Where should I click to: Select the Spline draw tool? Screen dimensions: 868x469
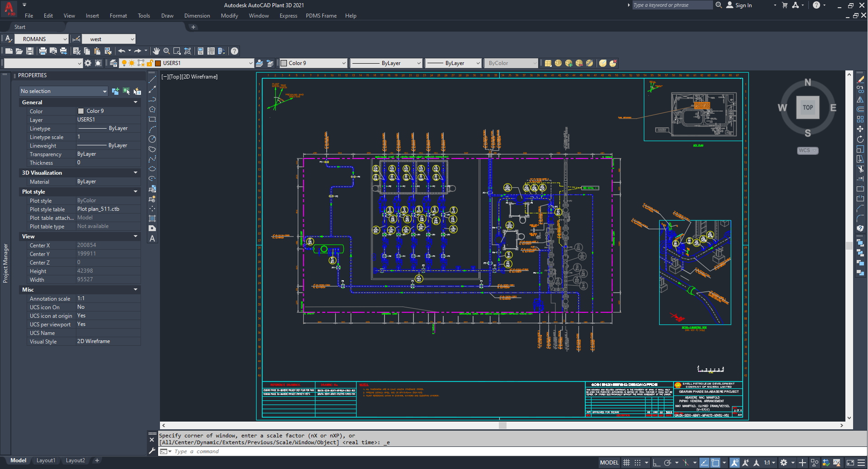point(152,159)
